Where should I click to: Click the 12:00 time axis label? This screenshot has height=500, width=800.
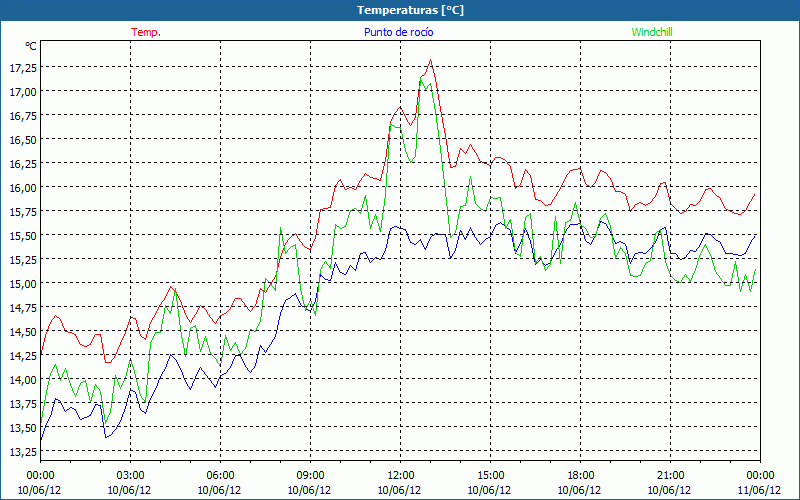pos(401,476)
